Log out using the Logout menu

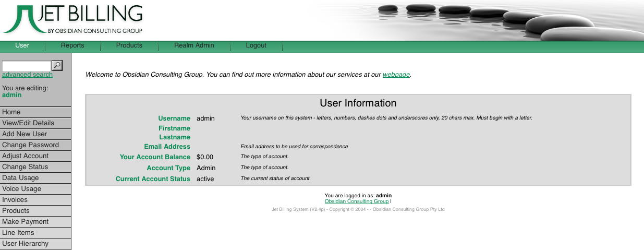(256, 45)
